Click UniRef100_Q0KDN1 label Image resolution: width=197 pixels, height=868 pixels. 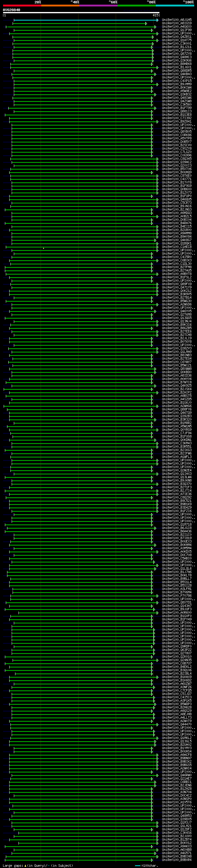click(x=177, y=439)
